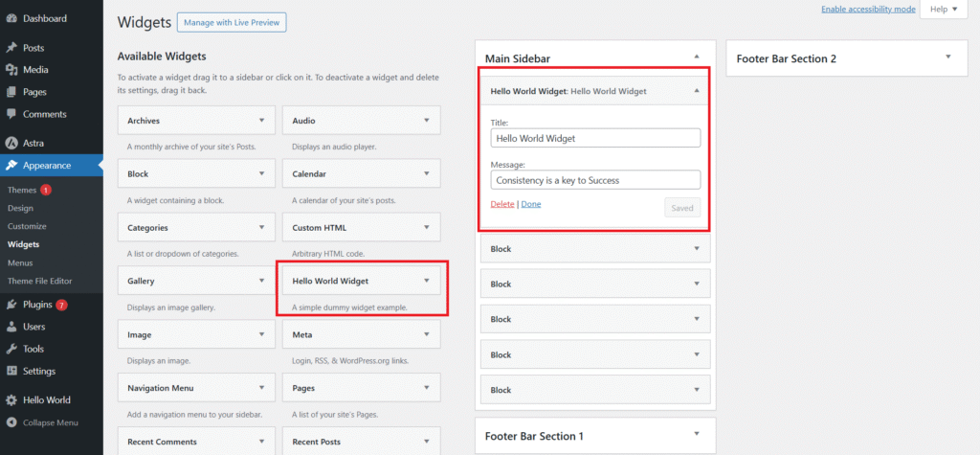Expand the Archives widget dropdown arrow
980x455 pixels.
261,121
